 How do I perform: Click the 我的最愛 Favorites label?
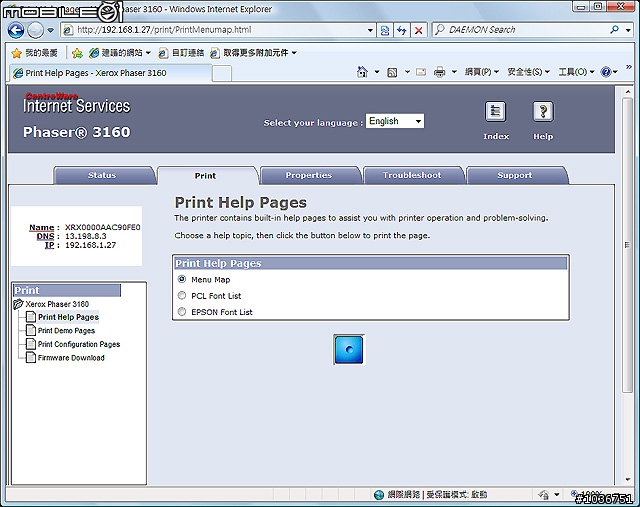(x=41, y=53)
